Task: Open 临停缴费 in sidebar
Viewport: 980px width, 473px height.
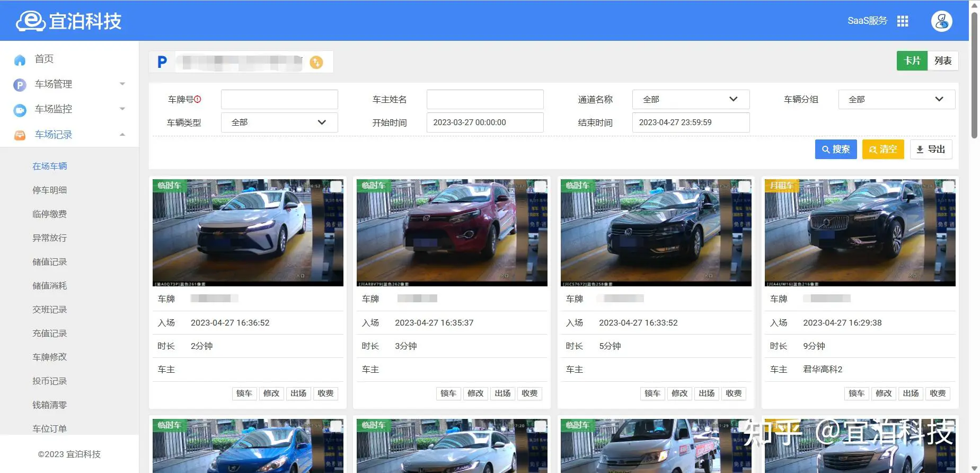Action: coord(50,214)
